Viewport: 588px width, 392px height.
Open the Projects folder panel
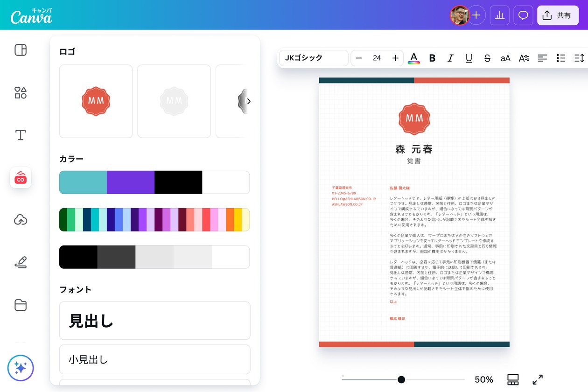tap(20, 305)
